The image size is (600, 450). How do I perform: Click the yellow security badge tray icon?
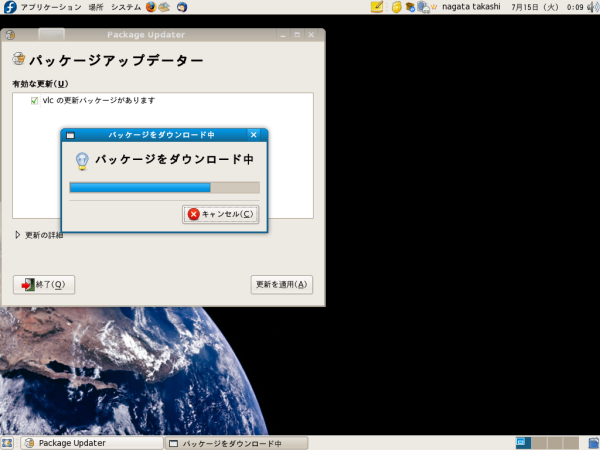coord(396,7)
